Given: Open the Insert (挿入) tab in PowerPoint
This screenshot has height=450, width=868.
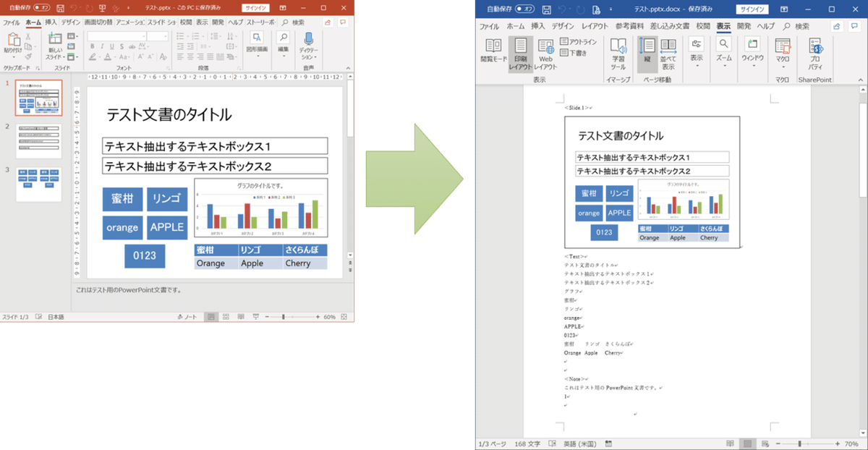Looking at the screenshot, I should point(51,22).
